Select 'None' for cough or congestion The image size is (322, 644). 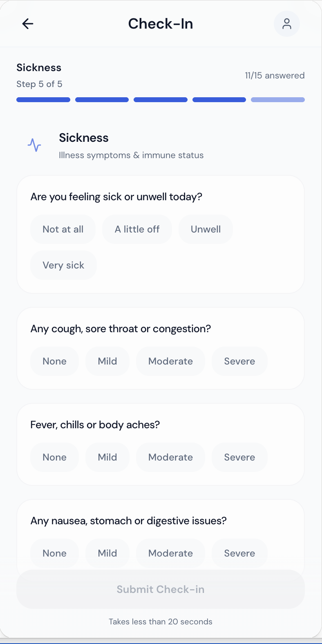point(54,361)
